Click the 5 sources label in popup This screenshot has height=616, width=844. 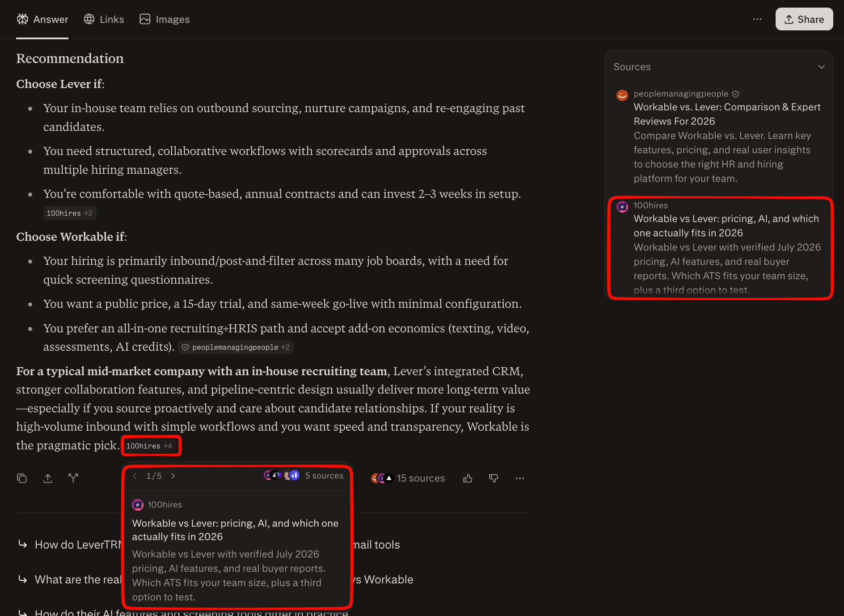325,476
